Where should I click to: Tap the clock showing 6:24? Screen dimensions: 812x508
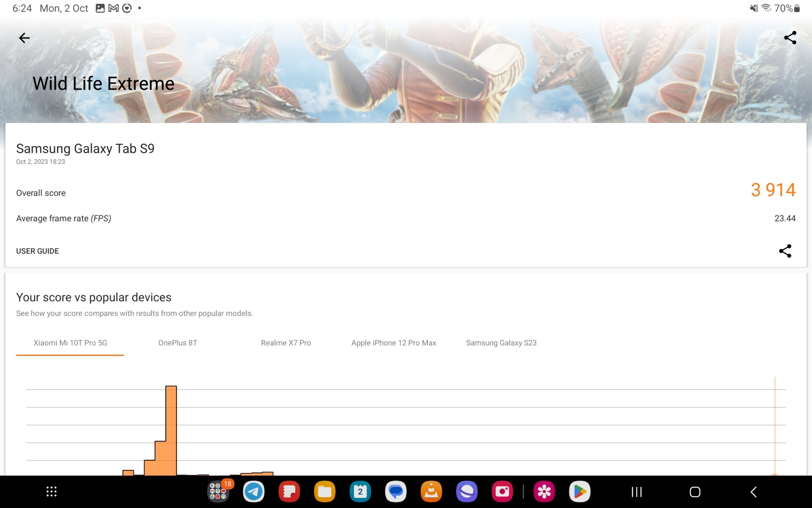22,8
